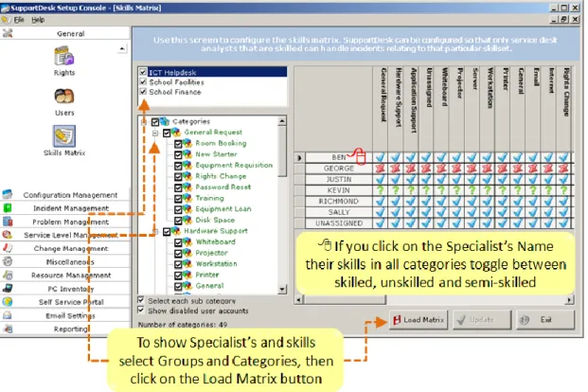Collapse the Hardware Support tree node
The image size is (588, 392).
[x=155, y=231]
